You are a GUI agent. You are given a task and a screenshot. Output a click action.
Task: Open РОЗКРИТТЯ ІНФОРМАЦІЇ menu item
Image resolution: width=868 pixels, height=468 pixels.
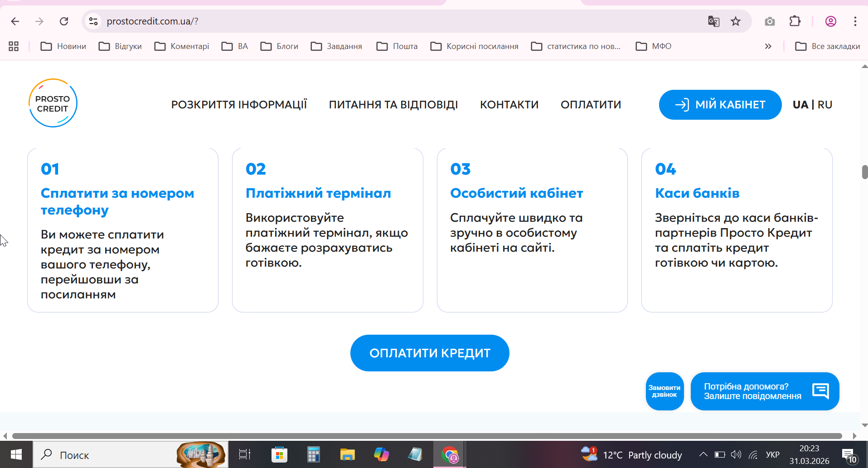(x=239, y=105)
